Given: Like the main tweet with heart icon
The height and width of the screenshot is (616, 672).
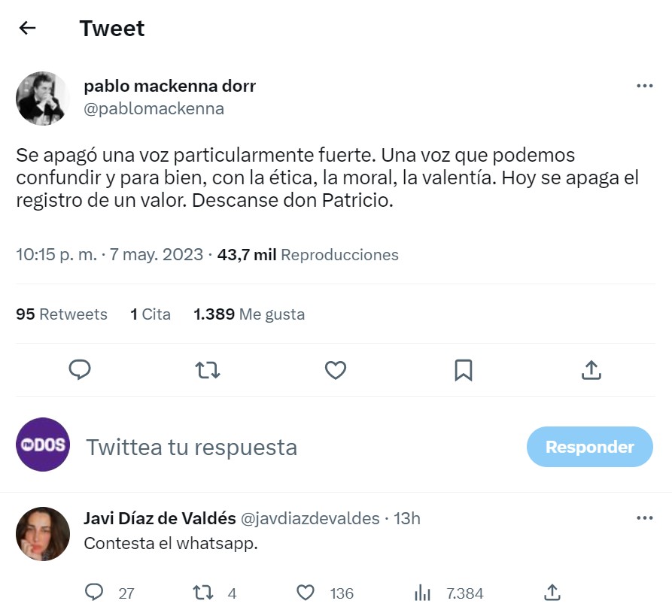Looking at the screenshot, I should click(336, 369).
